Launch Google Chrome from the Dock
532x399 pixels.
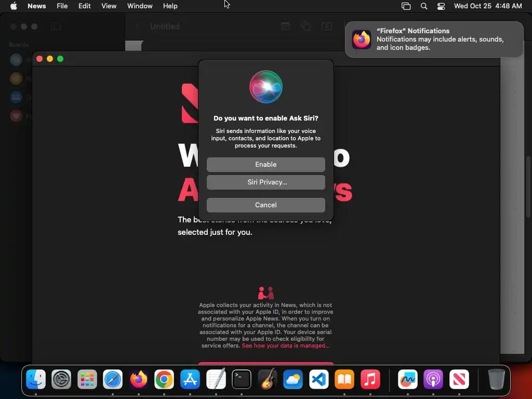coord(164,379)
